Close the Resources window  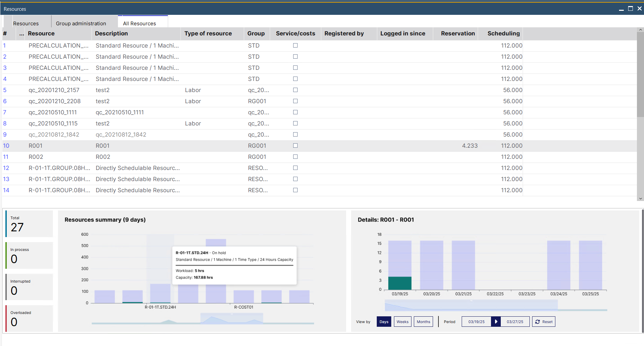[639, 9]
